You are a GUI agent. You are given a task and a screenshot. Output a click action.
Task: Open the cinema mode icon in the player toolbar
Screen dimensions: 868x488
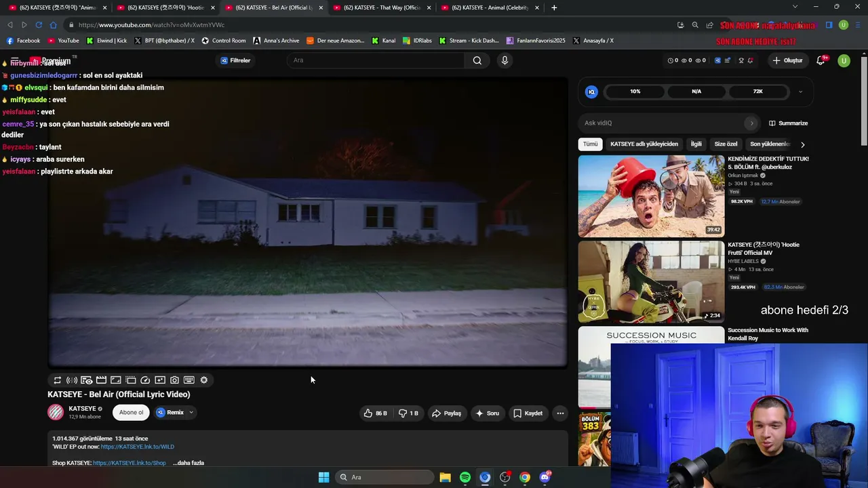pos(87,380)
